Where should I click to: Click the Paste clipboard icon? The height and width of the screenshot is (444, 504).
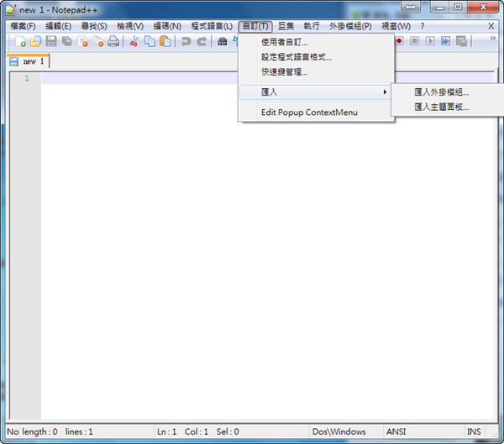(165, 41)
